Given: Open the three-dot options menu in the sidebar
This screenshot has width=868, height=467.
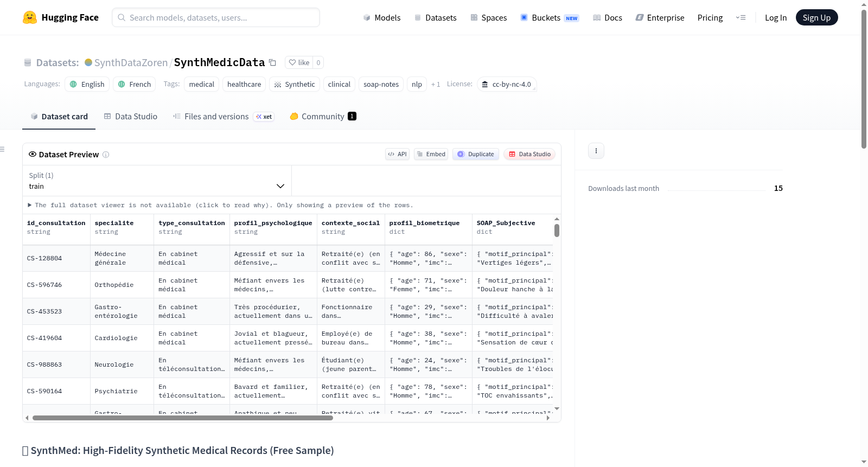Looking at the screenshot, I should pos(596,151).
